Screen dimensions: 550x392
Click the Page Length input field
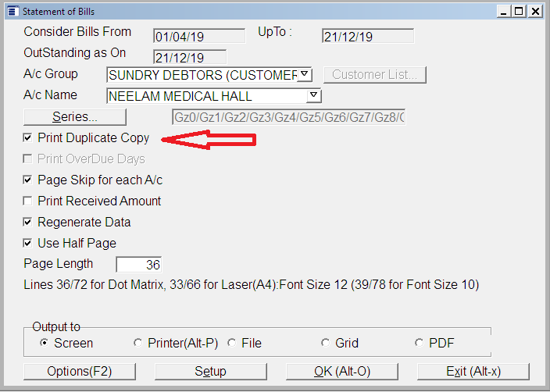(139, 265)
